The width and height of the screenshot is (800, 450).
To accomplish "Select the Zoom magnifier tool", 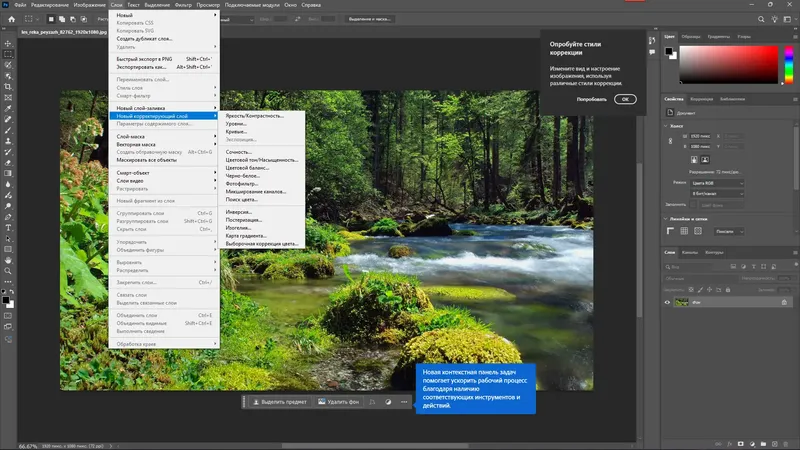I will [8, 270].
